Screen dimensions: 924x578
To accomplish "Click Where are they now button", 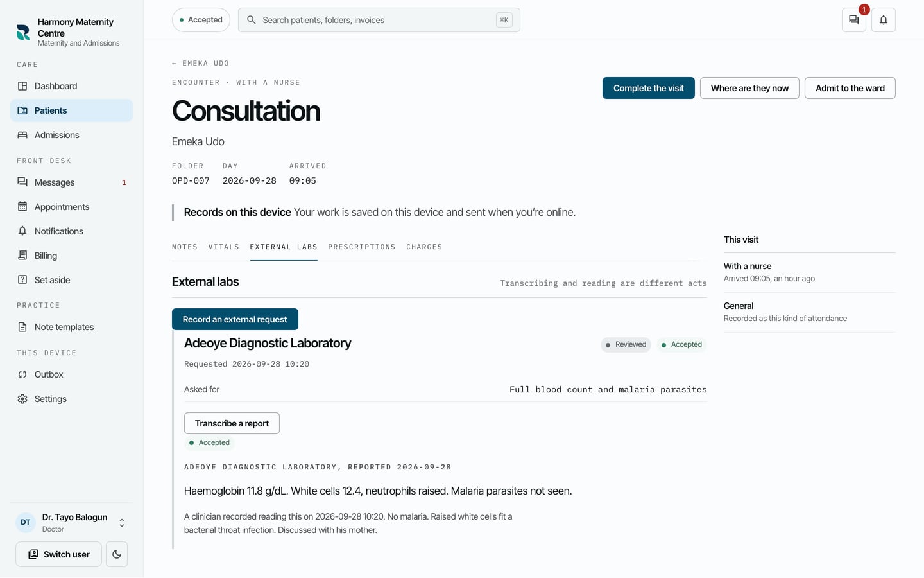I will click(x=749, y=88).
